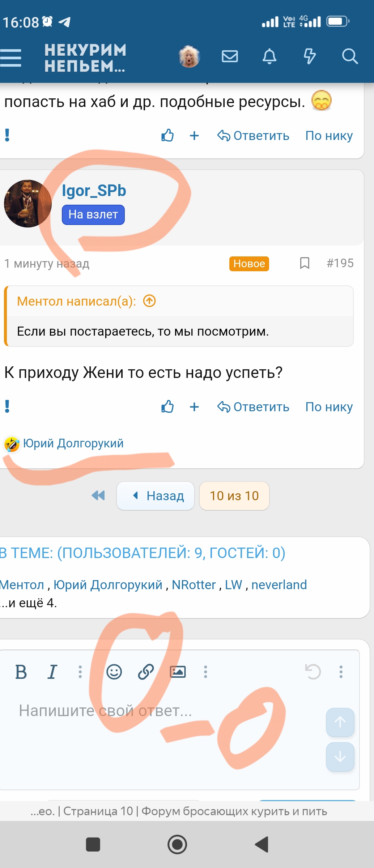Multi-quote the post above Igor_SPb with plus
Viewport: 374px width, 868px height.
pyautogui.click(x=194, y=136)
